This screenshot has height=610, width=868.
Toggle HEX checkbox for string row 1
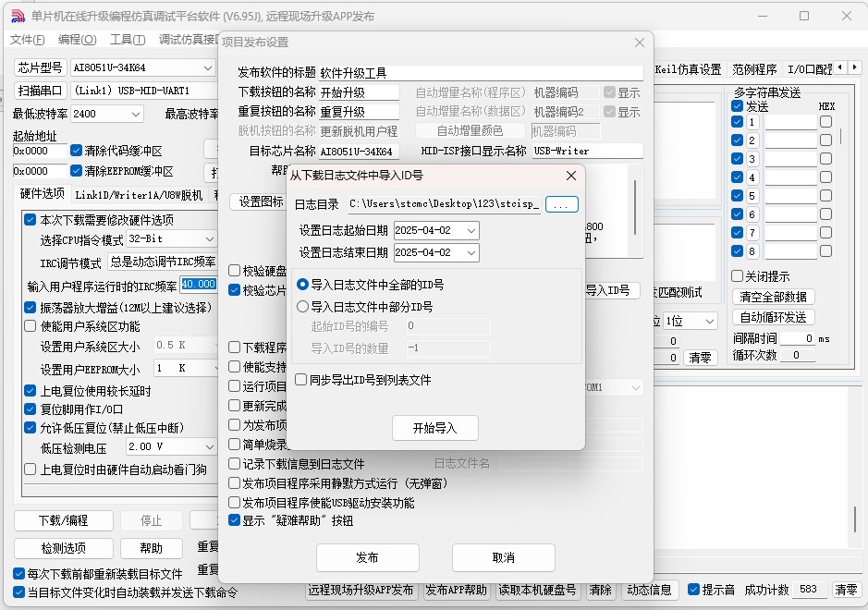[825, 122]
